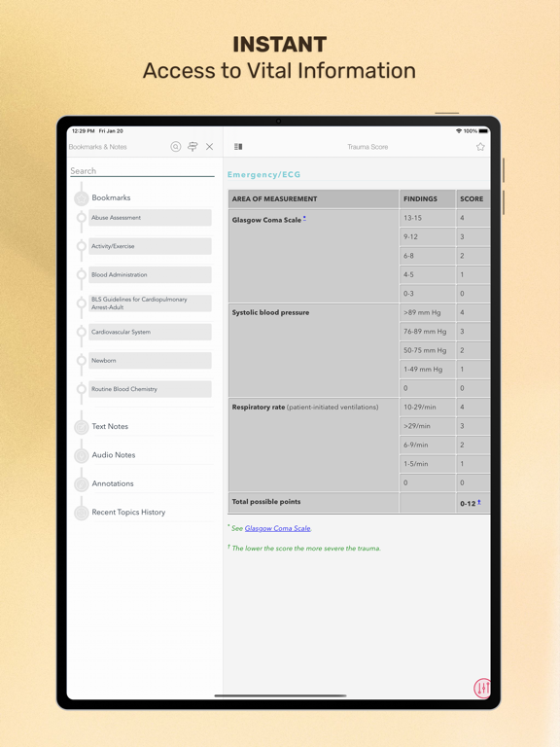Screen dimensions: 560x747
Task: Expand the Audio Notes section
Action: click(x=114, y=455)
